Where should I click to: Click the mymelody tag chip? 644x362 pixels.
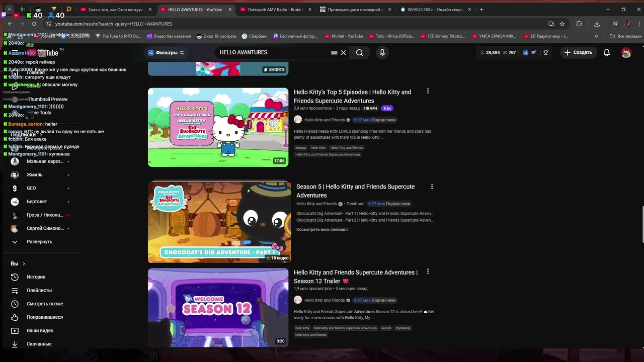tap(403, 328)
